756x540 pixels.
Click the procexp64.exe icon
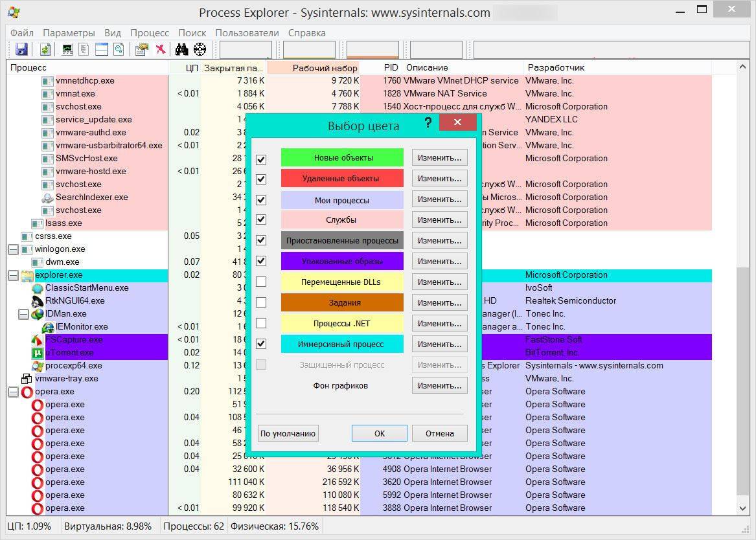click(x=38, y=366)
